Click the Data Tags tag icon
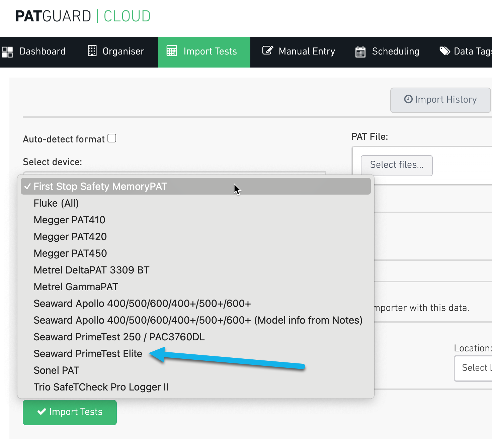This screenshot has width=492, height=448. [x=444, y=51]
